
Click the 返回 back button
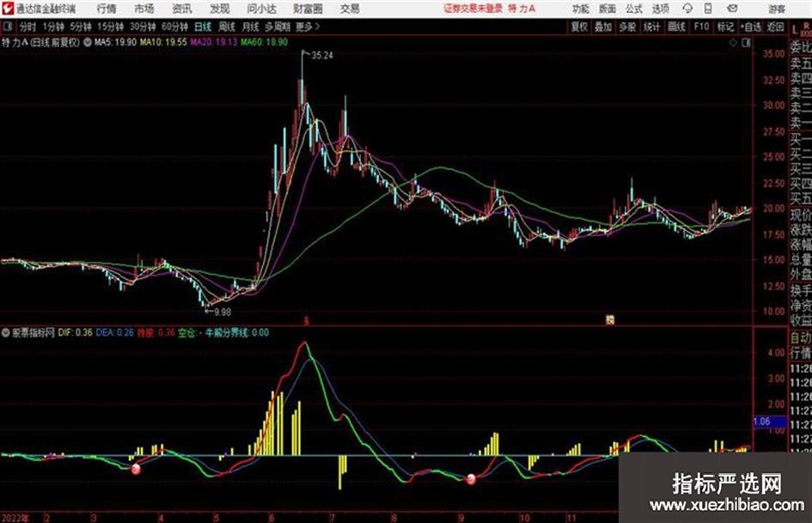(775, 27)
